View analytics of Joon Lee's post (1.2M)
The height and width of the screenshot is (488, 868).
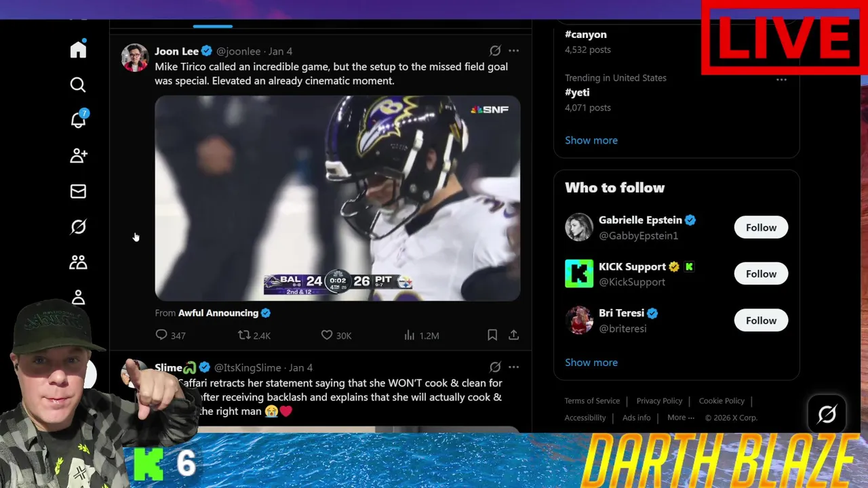(x=421, y=335)
